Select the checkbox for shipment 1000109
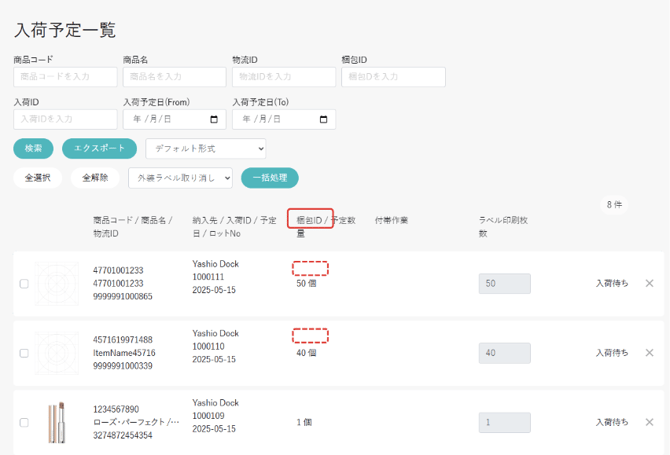Viewport: 670px width, 455px height. pos(24,422)
